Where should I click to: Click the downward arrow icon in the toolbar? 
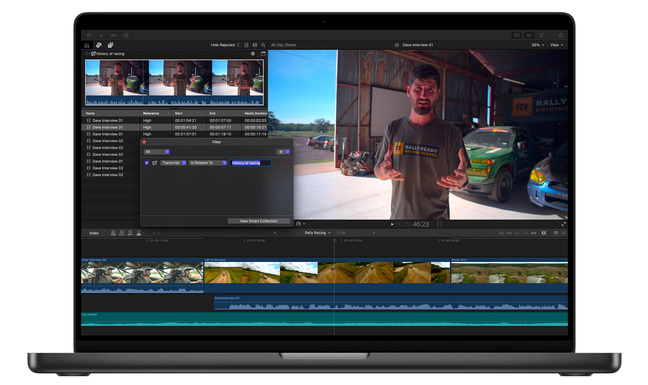click(101, 36)
